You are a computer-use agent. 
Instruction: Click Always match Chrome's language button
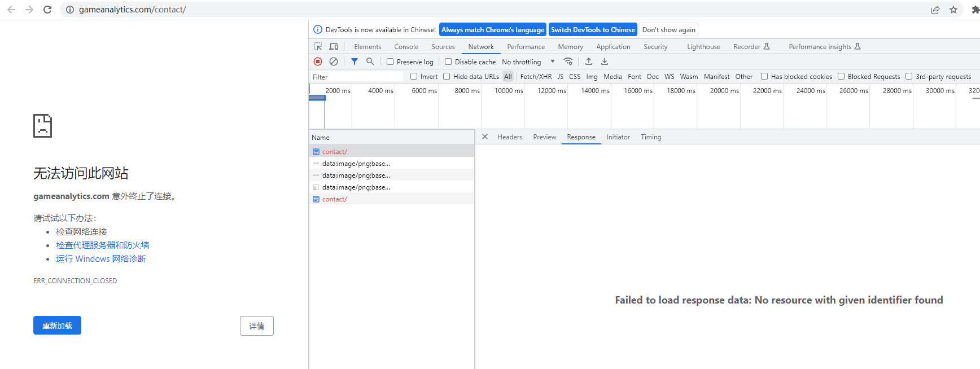493,30
